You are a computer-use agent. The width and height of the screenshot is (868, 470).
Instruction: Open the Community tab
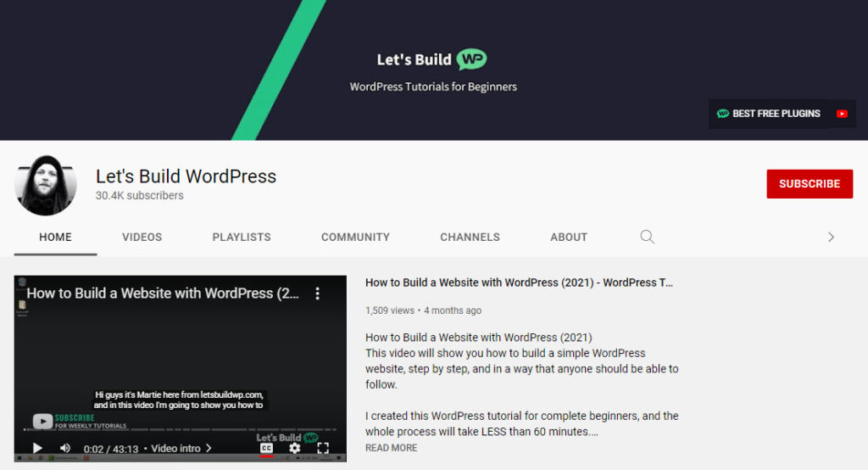(355, 237)
